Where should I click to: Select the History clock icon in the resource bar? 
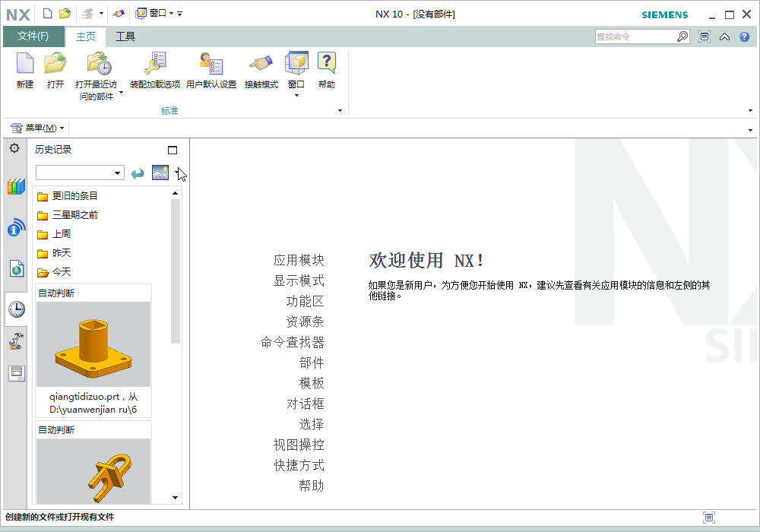(x=15, y=309)
